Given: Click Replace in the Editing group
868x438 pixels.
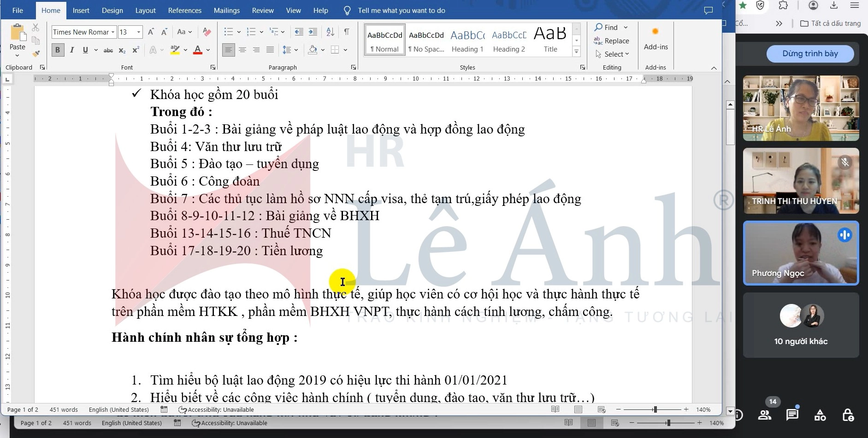Looking at the screenshot, I should coord(612,41).
